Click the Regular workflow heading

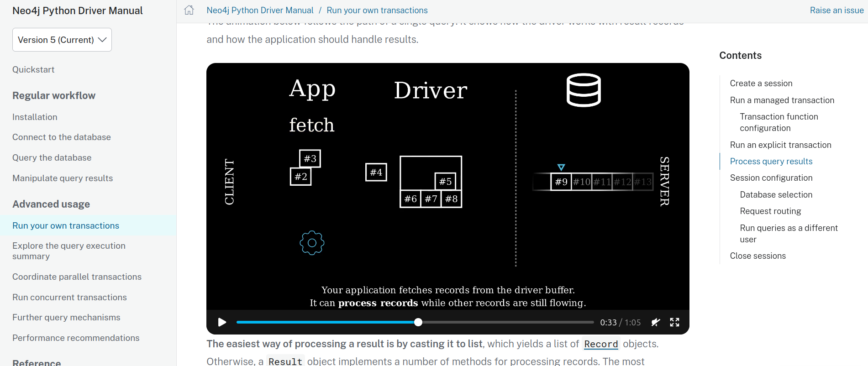pyautogui.click(x=54, y=95)
